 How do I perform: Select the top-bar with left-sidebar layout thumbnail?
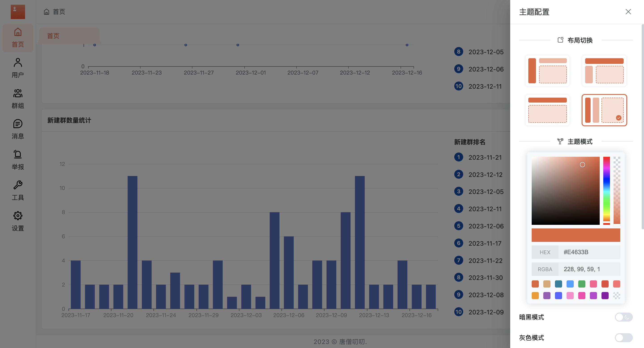click(x=604, y=71)
